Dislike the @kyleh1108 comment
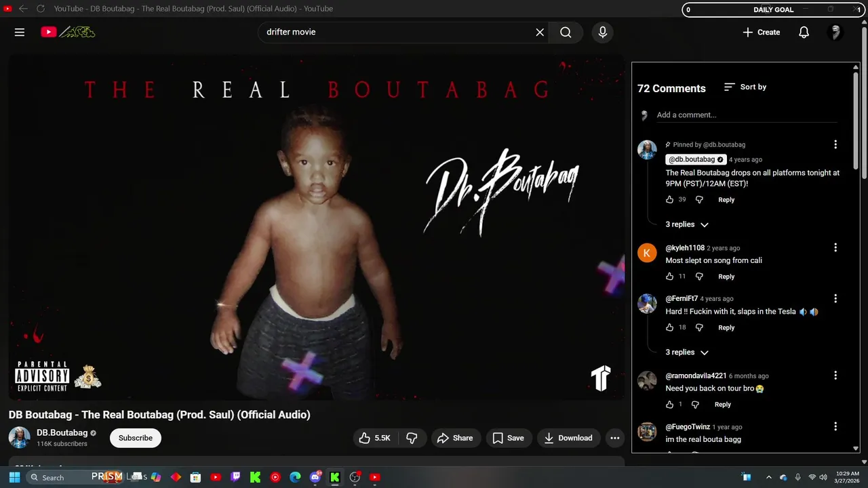 coord(699,277)
